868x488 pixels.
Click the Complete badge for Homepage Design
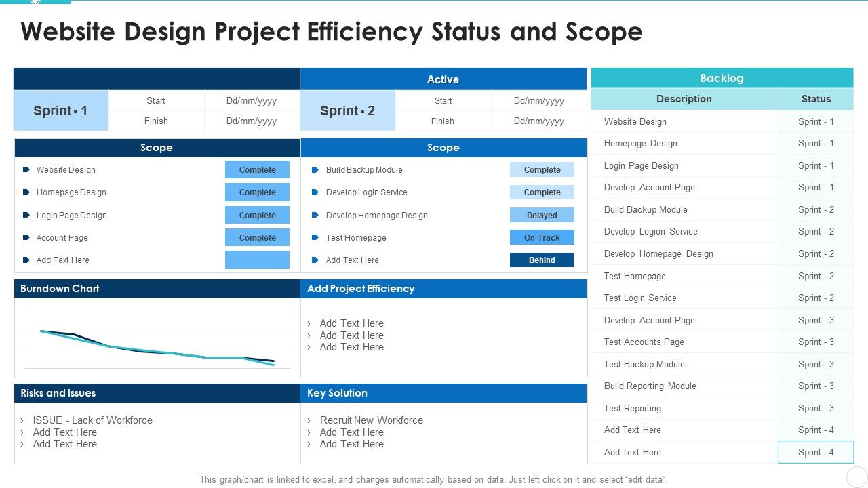coord(257,192)
